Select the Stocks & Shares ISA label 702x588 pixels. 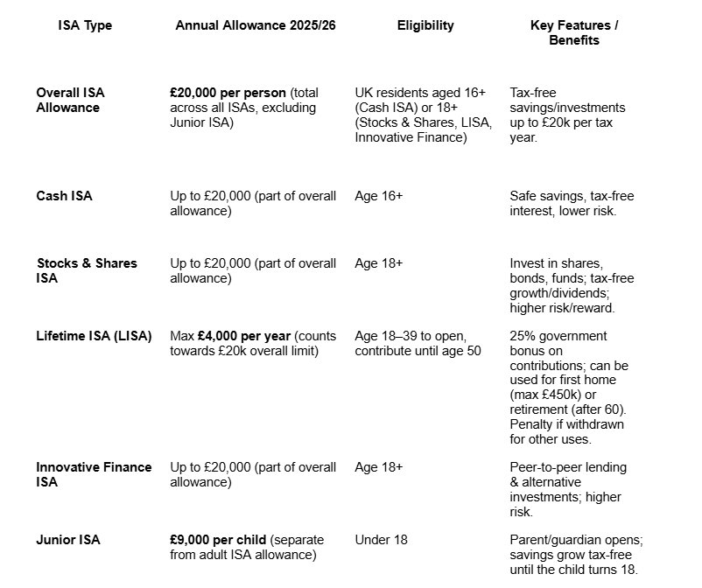click(87, 270)
